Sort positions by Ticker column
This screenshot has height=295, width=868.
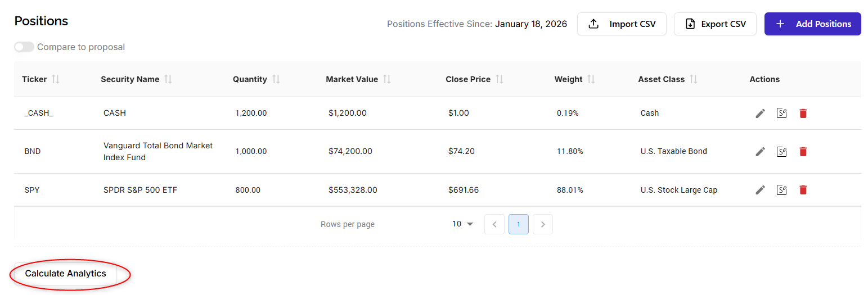click(x=55, y=79)
